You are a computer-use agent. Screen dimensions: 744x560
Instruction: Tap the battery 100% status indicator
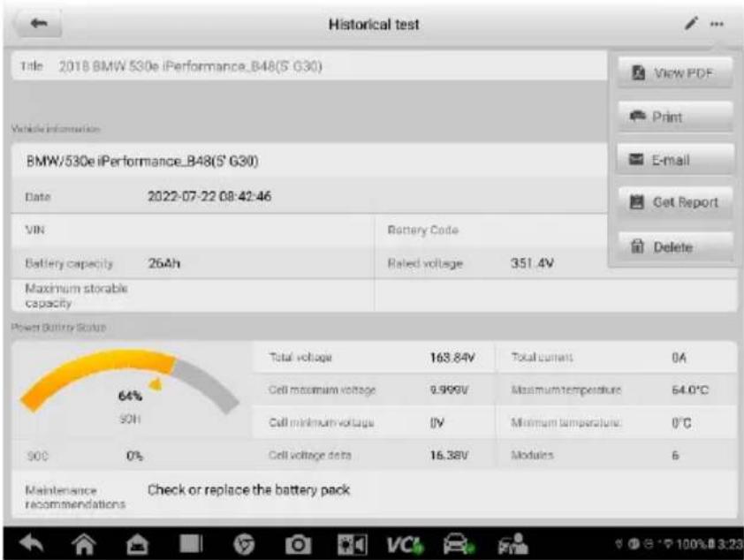pos(696,544)
